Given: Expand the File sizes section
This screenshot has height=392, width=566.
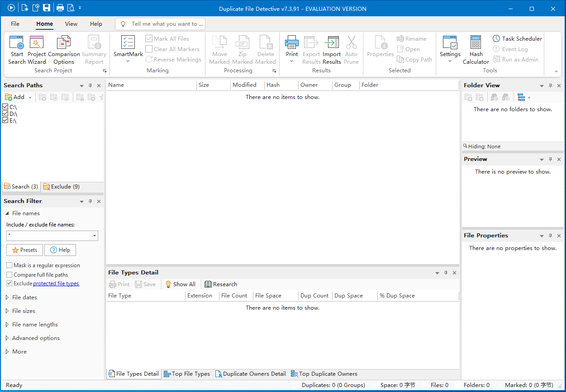Looking at the screenshot, I should [x=7, y=311].
